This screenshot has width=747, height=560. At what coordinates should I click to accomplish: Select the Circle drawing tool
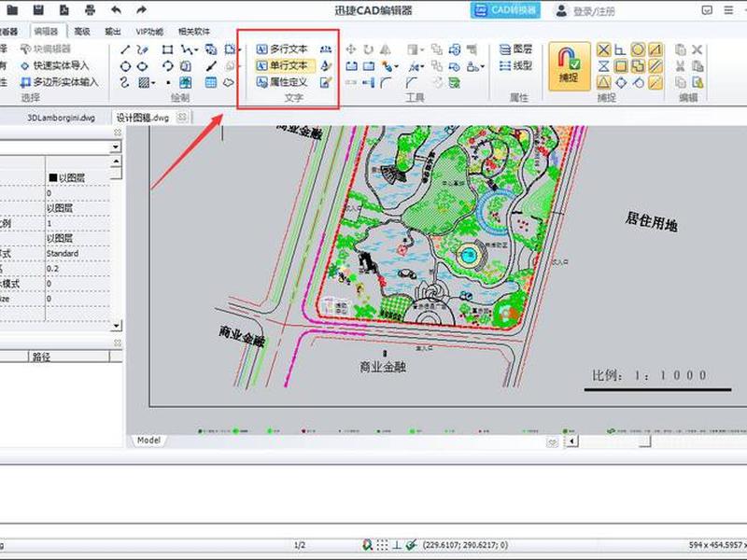[125, 66]
